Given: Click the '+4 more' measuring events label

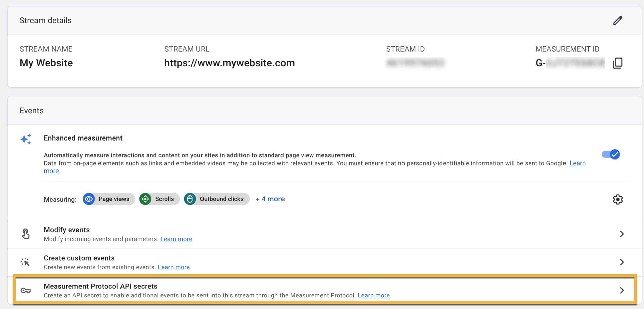Looking at the screenshot, I should pos(270,199).
